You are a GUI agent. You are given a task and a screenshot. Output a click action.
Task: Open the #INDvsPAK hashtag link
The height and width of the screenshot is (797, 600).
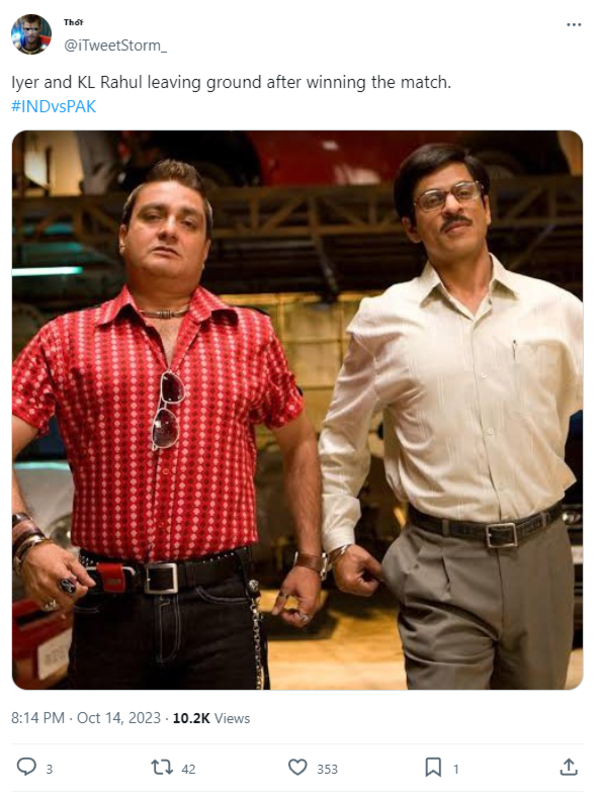click(53, 106)
